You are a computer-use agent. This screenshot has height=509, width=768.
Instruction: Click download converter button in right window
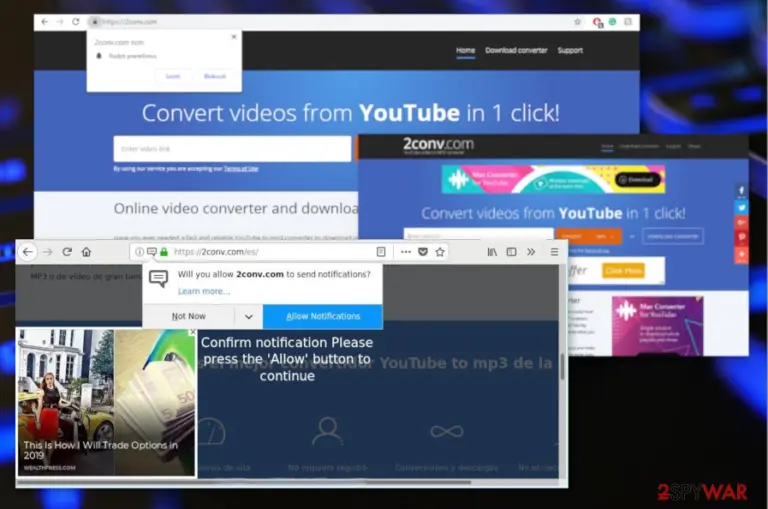672,236
